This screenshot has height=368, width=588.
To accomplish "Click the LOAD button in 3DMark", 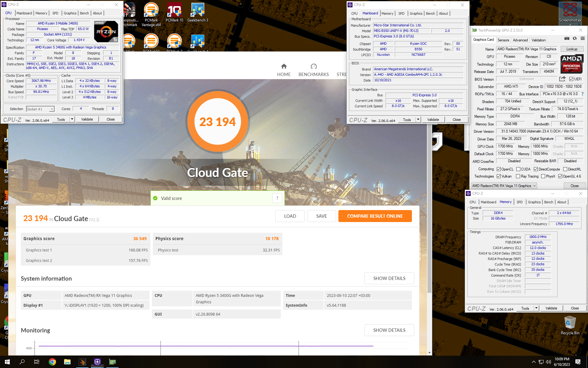I will coord(290,216).
